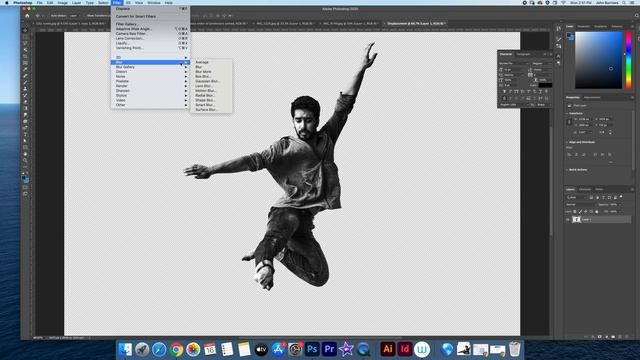Open Apple TV from the Dock

(x=261, y=349)
